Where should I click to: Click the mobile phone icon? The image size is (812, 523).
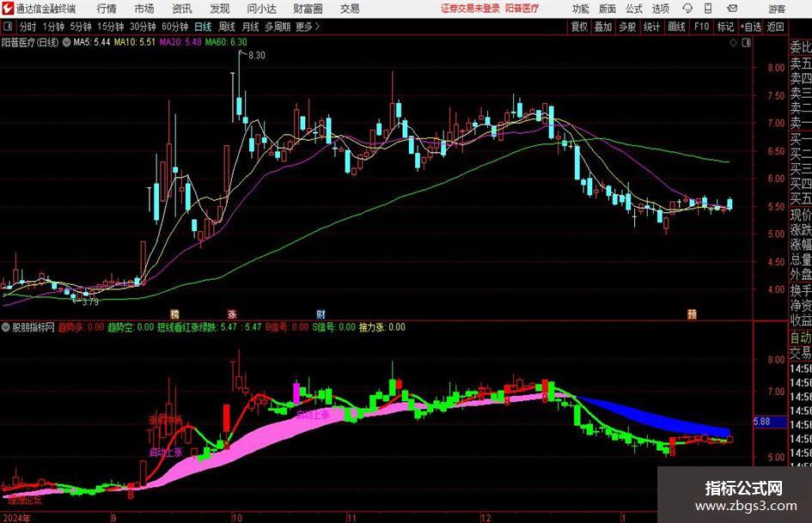tap(708, 9)
